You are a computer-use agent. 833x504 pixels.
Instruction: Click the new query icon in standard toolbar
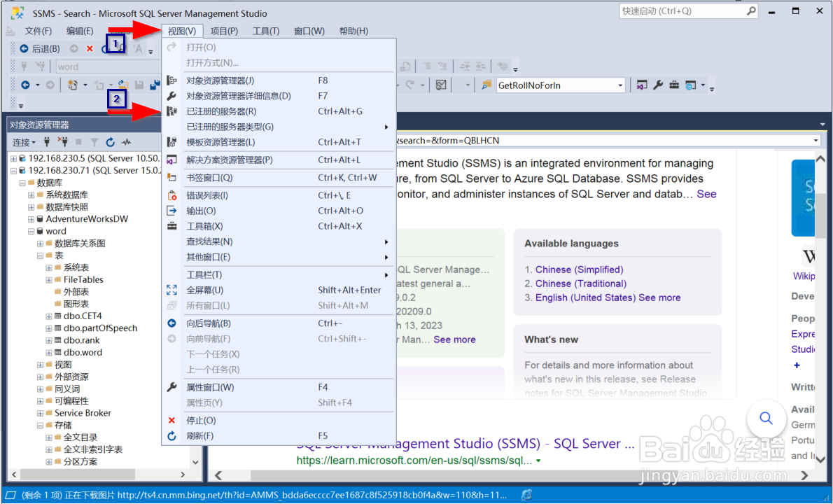73,85
